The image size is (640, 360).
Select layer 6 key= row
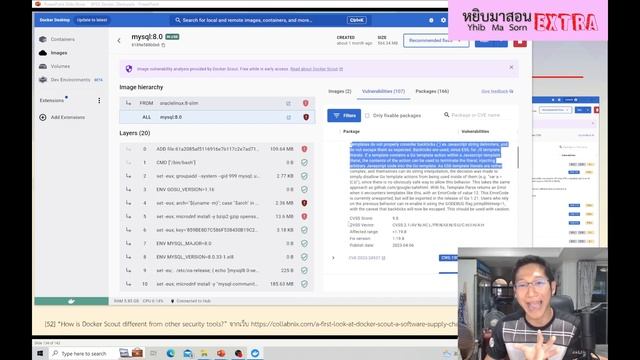tap(217, 230)
